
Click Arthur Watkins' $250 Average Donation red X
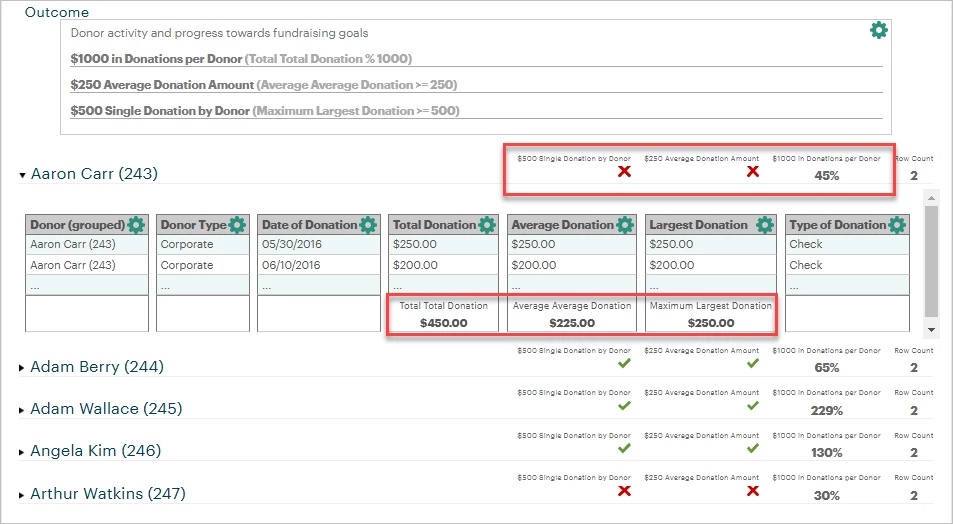click(x=752, y=491)
